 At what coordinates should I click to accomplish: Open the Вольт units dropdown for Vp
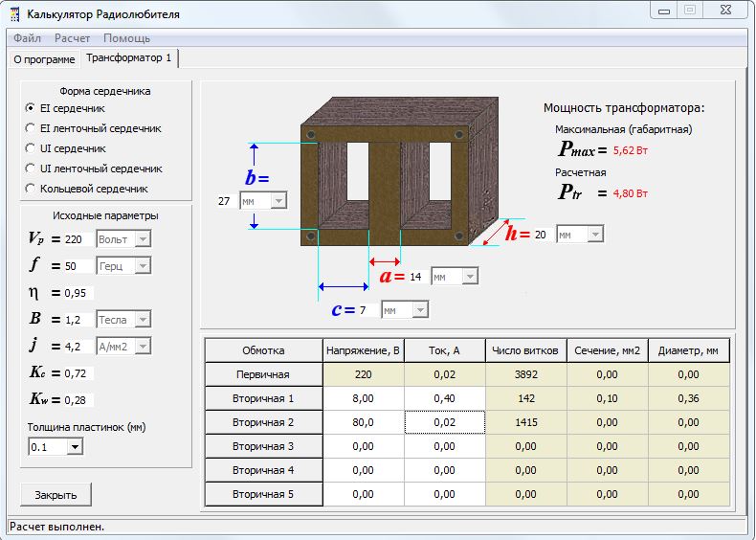[143, 238]
